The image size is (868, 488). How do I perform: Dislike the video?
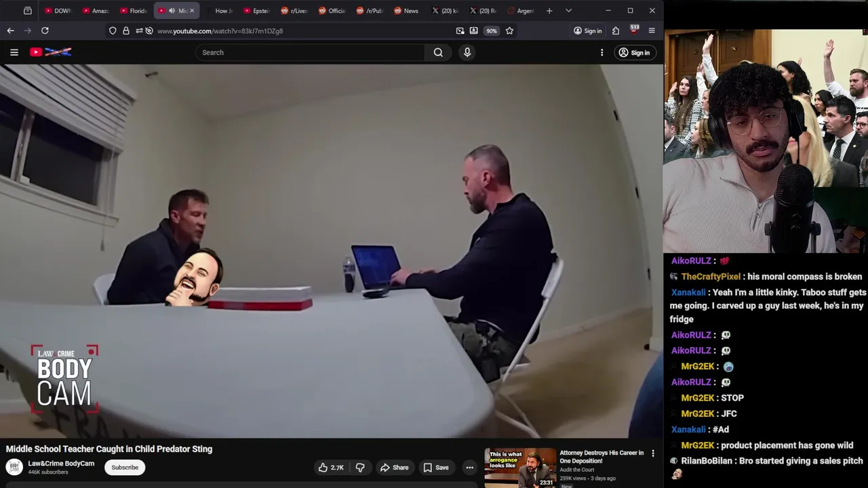pos(361,467)
